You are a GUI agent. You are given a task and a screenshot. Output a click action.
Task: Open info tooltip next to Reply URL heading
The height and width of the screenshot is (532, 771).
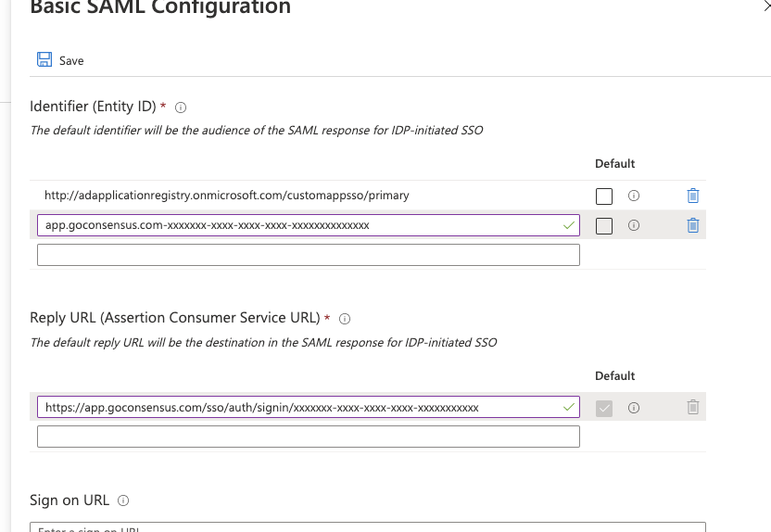[345, 319]
